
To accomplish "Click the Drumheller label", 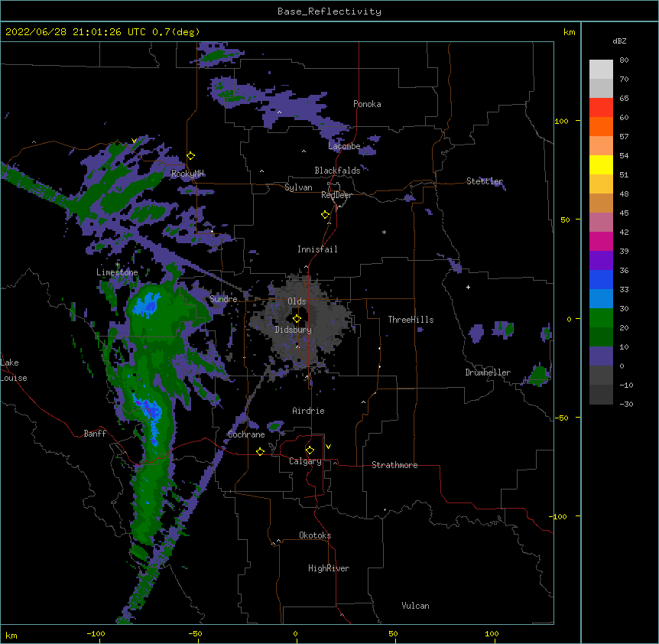I will coord(488,372).
